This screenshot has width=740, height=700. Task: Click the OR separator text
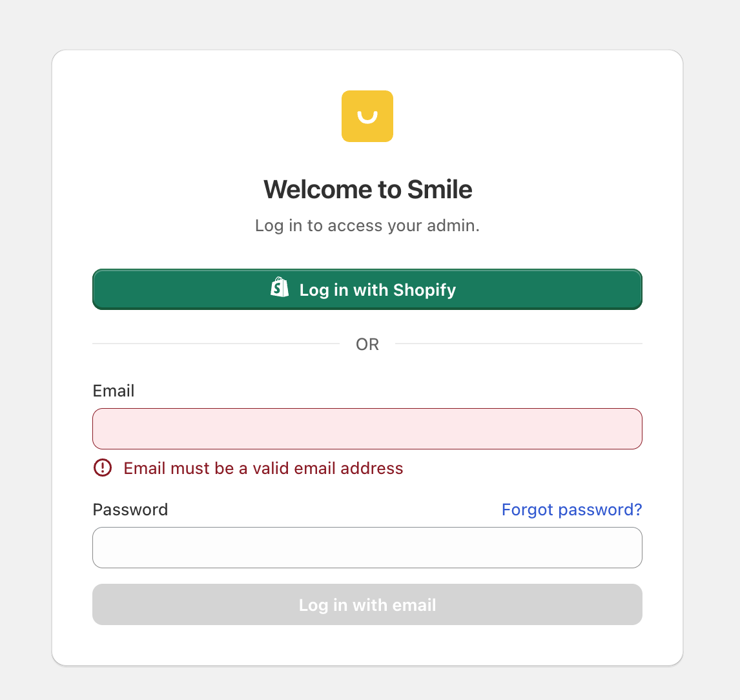coord(367,344)
